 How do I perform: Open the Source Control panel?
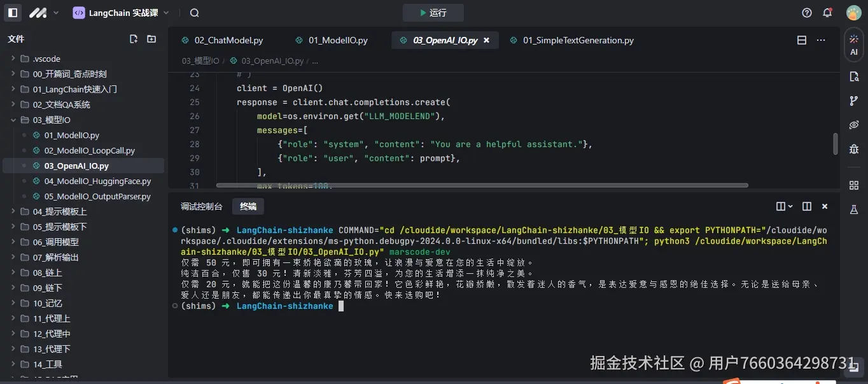853,100
